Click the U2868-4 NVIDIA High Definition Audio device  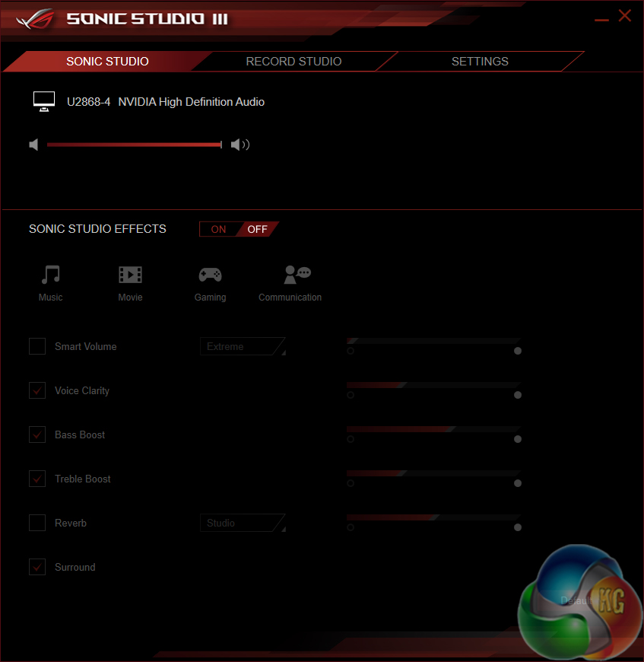click(x=166, y=102)
